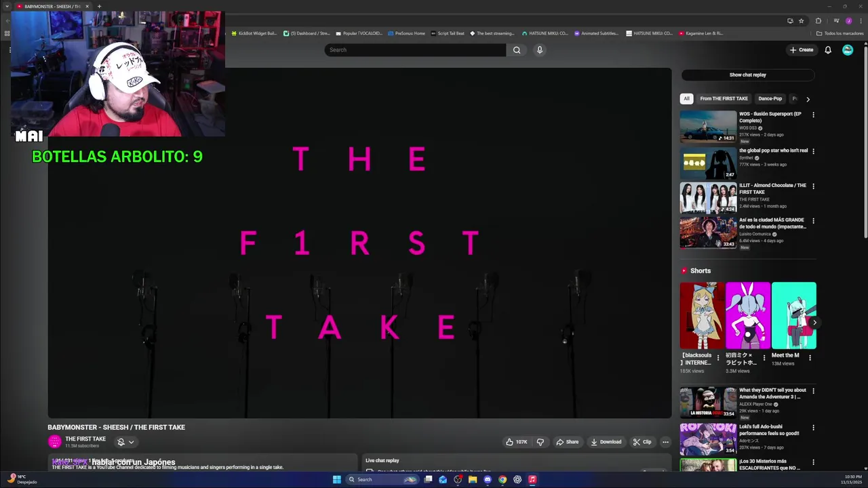Open options for ¡Los 30 Misterios video

click(813, 462)
